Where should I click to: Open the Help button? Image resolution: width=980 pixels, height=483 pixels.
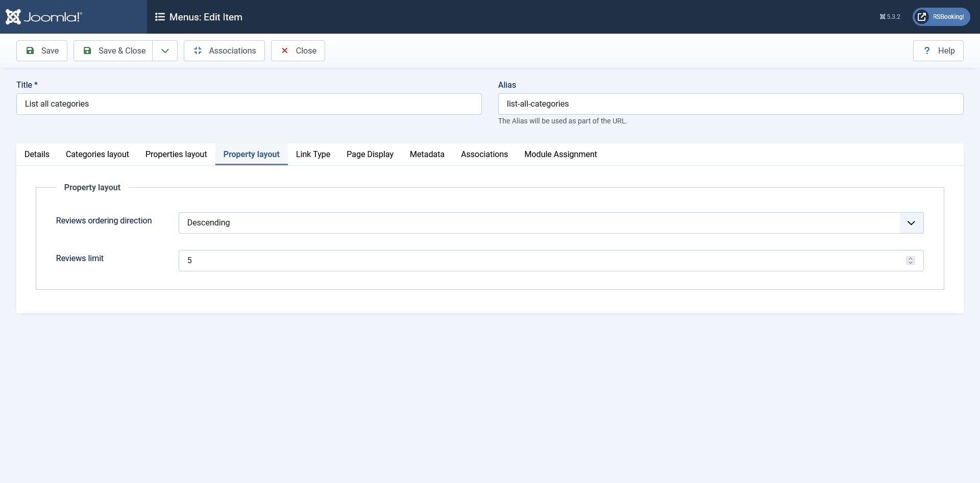[938, 50]
